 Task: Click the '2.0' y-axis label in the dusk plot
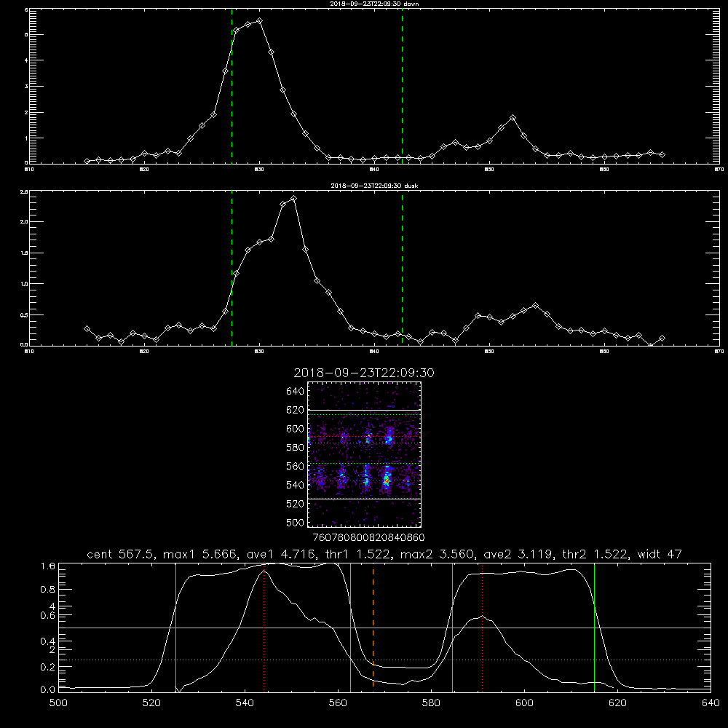click(24, 221)
